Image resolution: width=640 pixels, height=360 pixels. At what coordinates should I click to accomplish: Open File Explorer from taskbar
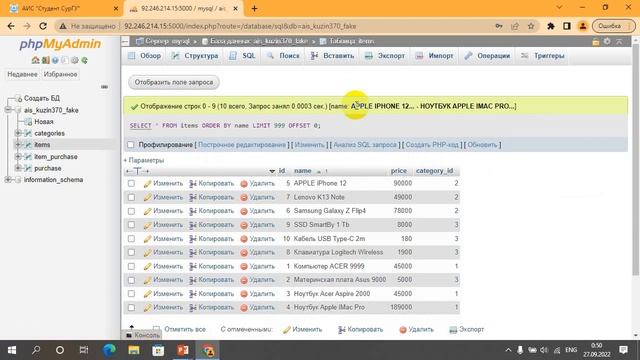click(x=133, y=350)
